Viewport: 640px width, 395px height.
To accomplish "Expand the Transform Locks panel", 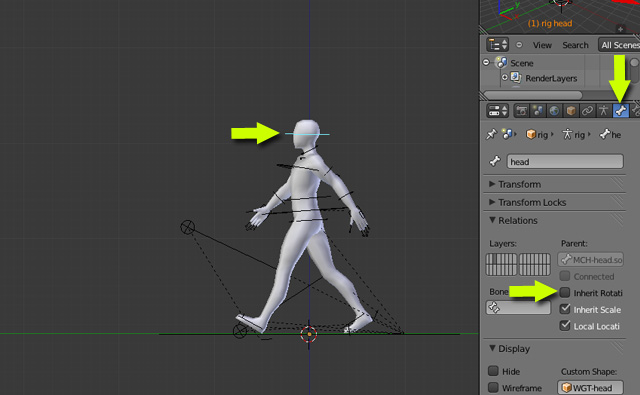I will pyautogui.click(x=532, y=202).
